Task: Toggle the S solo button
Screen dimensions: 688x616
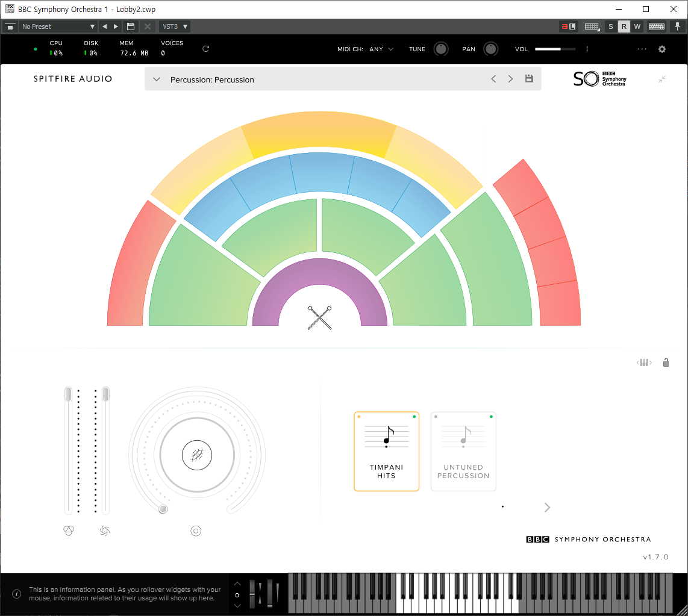Action: [610, 26]
